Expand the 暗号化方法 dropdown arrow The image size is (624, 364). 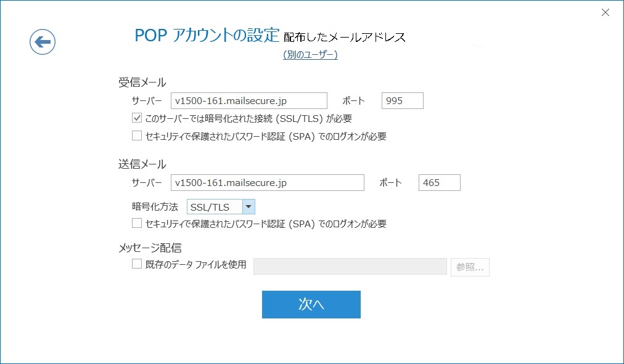tap(248, 207)
